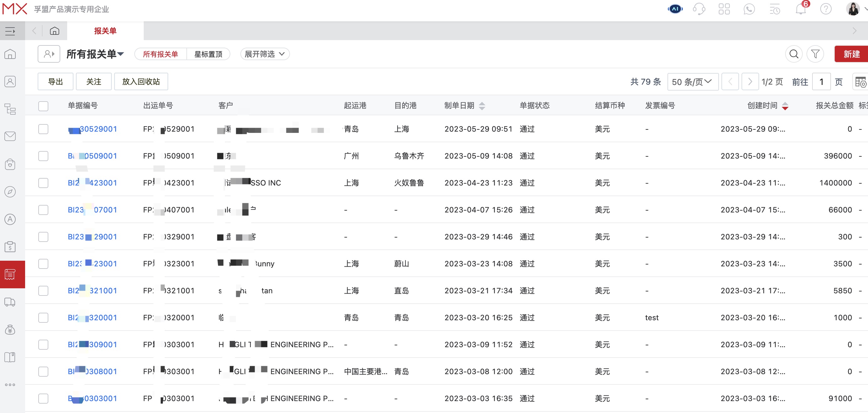
Task: Select the mail envelope icon in sidebar
Action: coord(10,136)
